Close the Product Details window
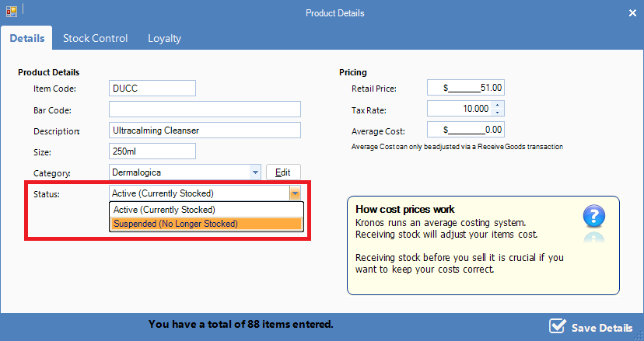This screenshot has height=341, width=644. coord(632,12)
